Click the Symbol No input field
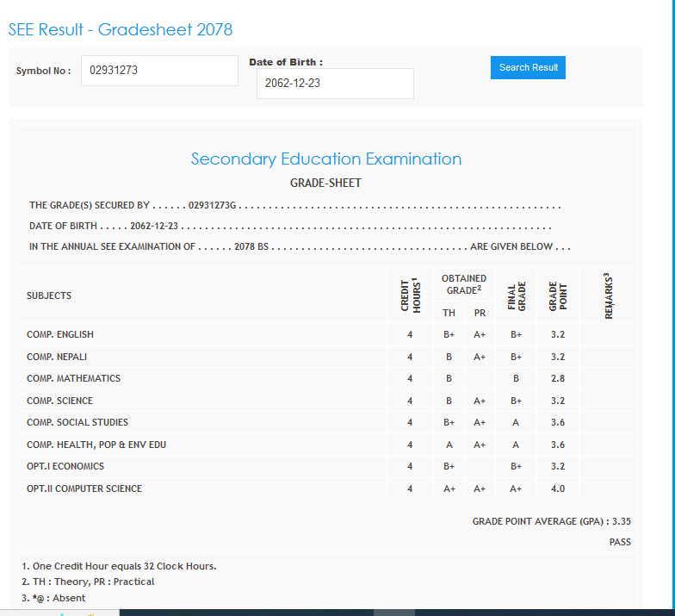Image resolution: width=675 pixels, height=616 pixels. [x=159, y=71]
